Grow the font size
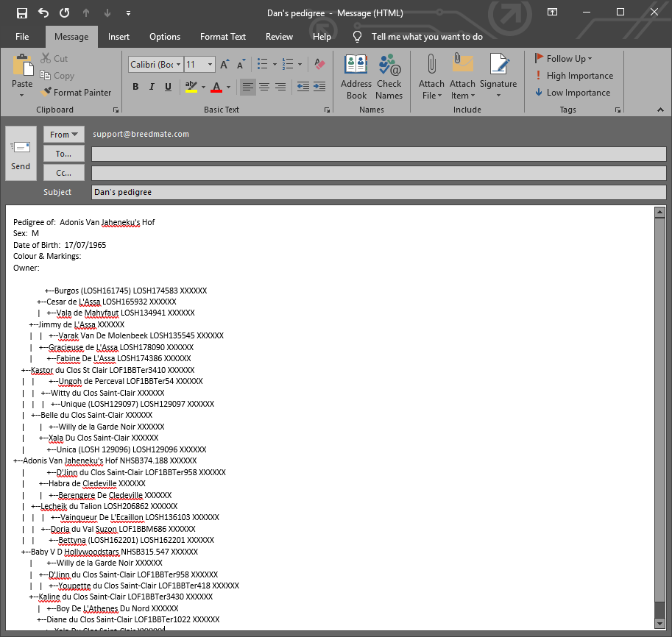The height and width of the screenshot is (637, 672). coord(224,64)
